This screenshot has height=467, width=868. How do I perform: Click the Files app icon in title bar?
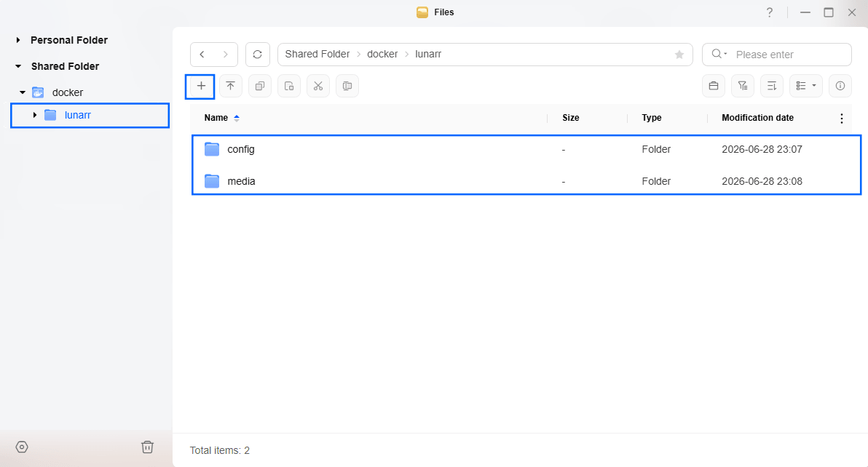[422, 12]
